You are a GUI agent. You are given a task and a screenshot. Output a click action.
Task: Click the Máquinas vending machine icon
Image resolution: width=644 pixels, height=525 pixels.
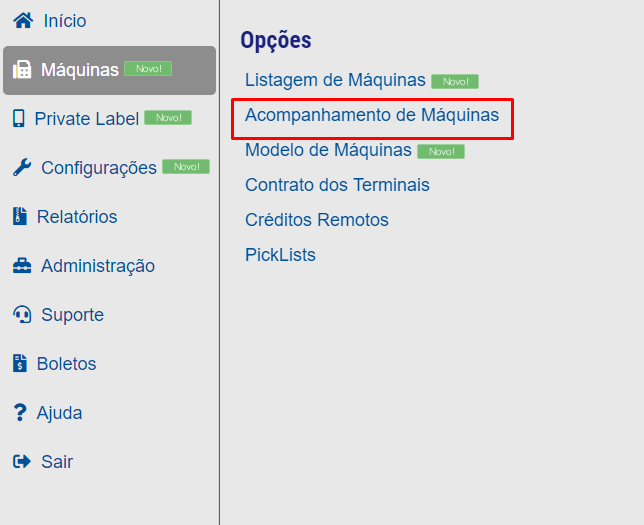(x=22, y=69)
